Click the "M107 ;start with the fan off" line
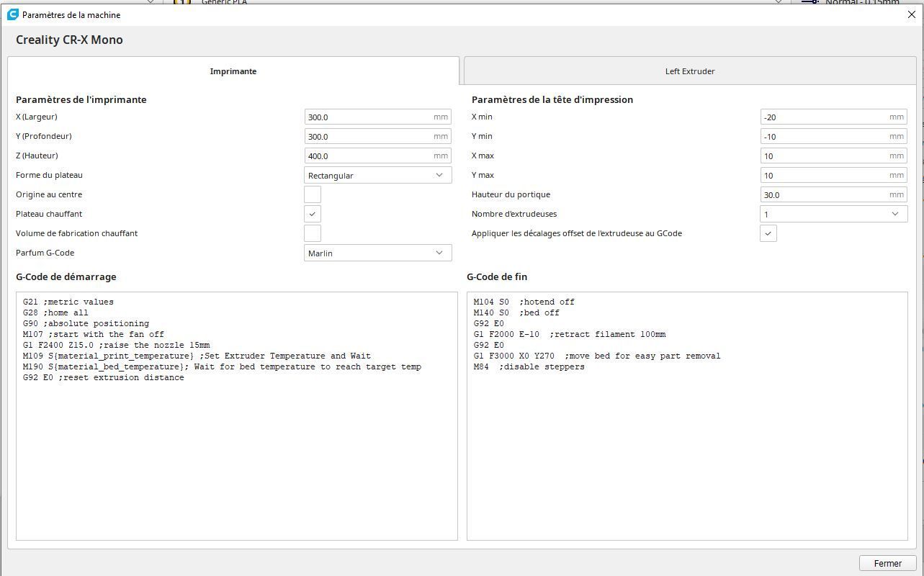Screen dimensions: 924x576 click(94, 334)
